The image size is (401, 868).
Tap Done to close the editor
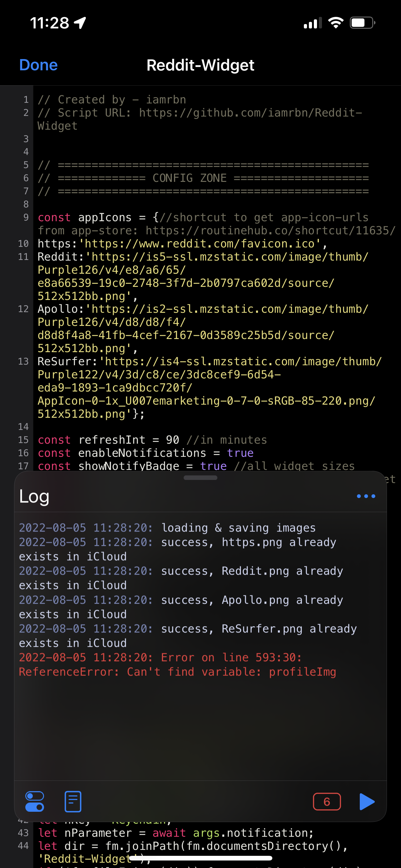coord(38,65)
